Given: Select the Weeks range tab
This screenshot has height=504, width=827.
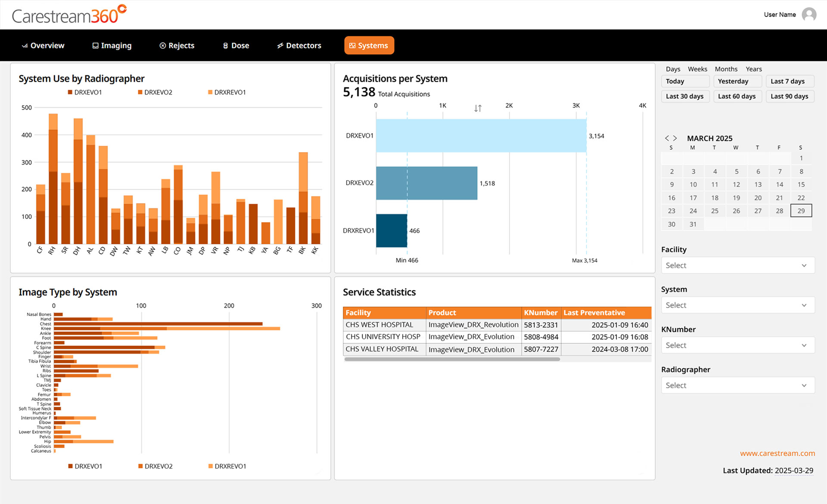Looking at the screenshot, I should (697, 69).
